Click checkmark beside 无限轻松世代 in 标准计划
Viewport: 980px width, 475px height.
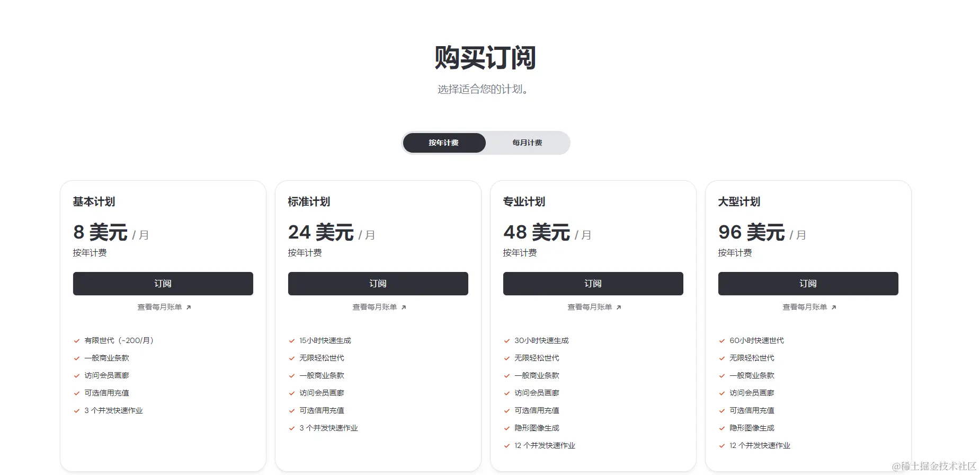click(292, 358)
